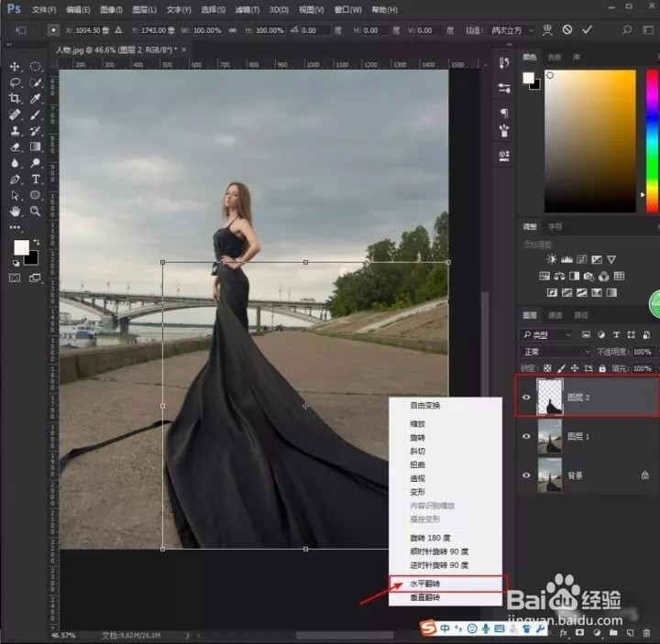Toggle Quick Mask mode

15,278
